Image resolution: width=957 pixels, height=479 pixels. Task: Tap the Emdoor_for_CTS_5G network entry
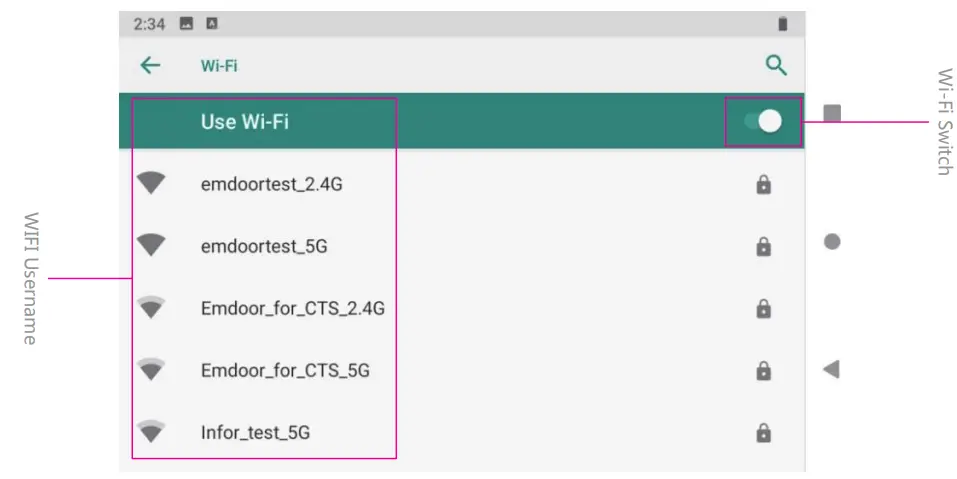pyautogui.click(x=285, y=370)
